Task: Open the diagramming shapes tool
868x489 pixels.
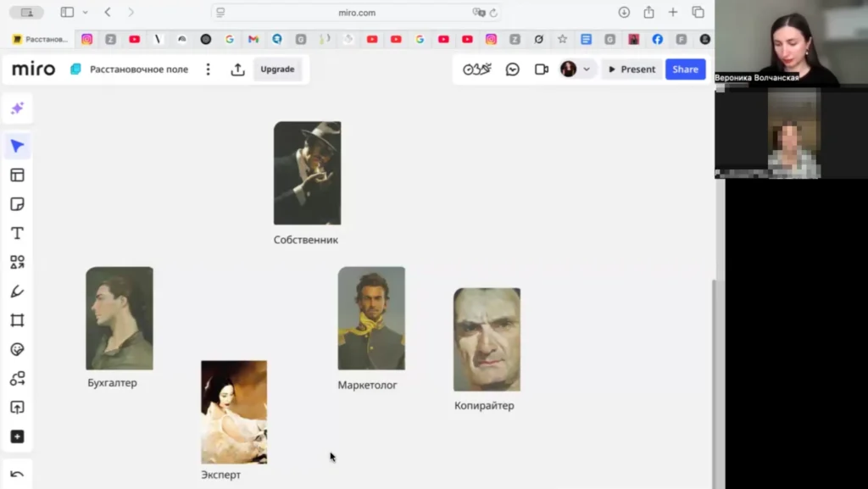Action: coord(17,378)
